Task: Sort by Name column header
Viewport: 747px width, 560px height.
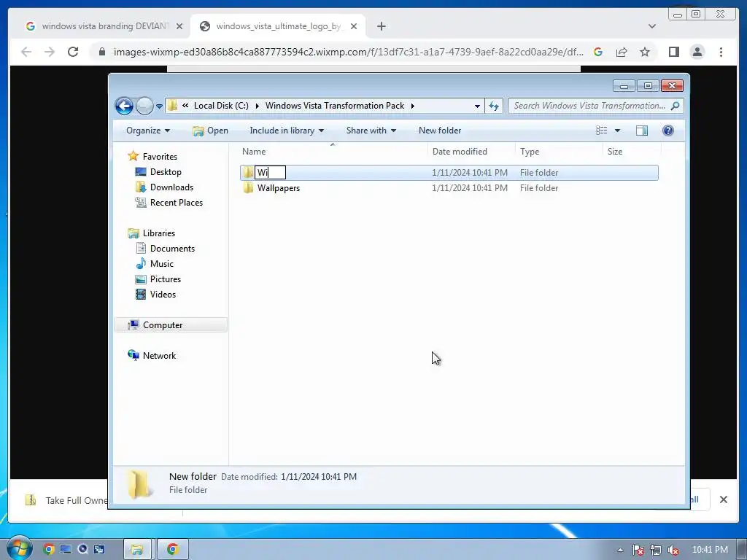Action: click(333, 152)
